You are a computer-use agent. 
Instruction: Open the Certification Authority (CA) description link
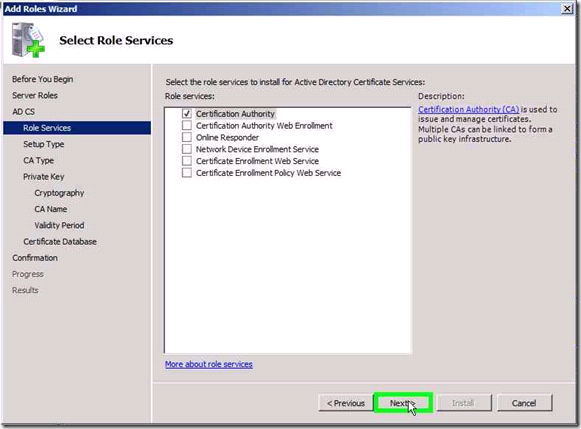468,109
